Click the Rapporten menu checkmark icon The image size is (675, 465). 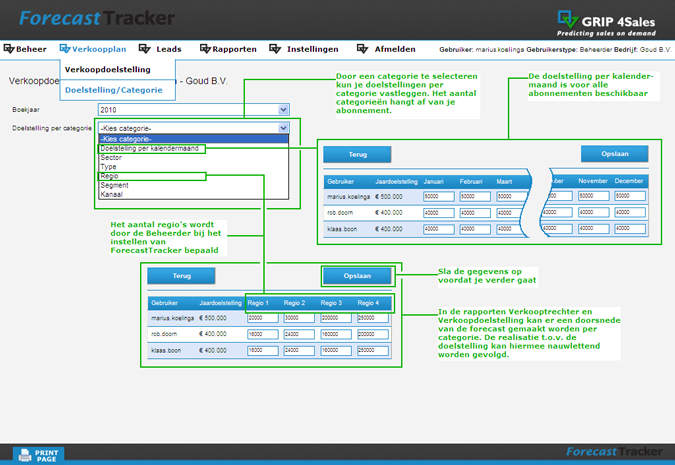coord(205,49)
